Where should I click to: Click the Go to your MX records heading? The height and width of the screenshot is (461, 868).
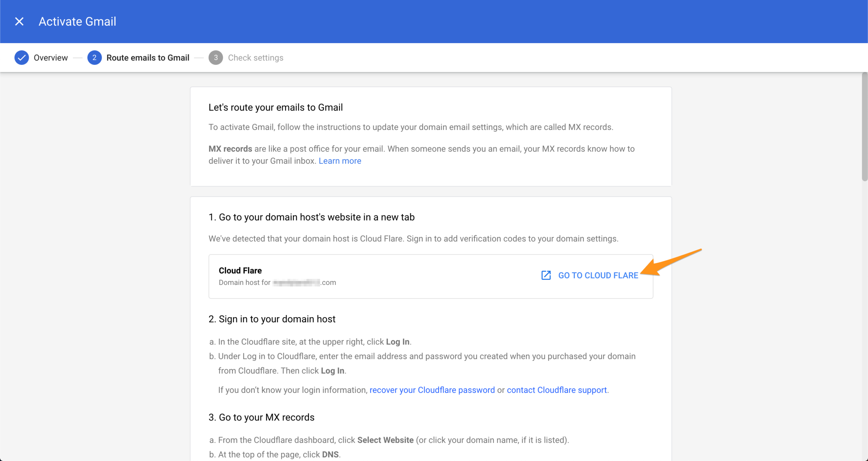pyautogui.click(x=261, y=417)
